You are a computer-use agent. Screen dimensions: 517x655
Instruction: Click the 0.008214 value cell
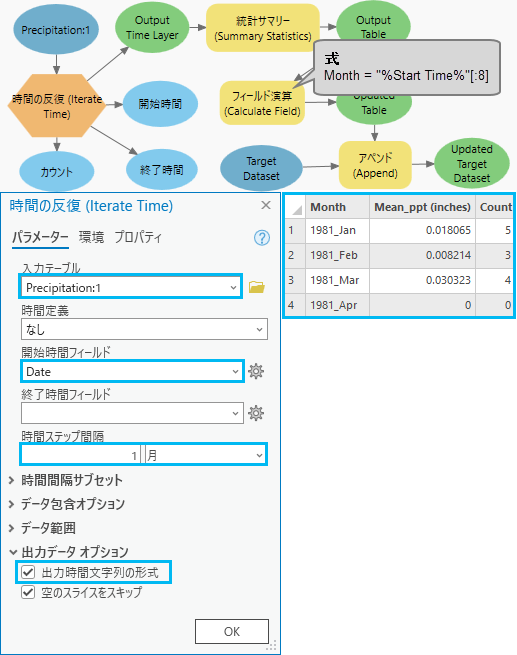[x=422, y=255]
